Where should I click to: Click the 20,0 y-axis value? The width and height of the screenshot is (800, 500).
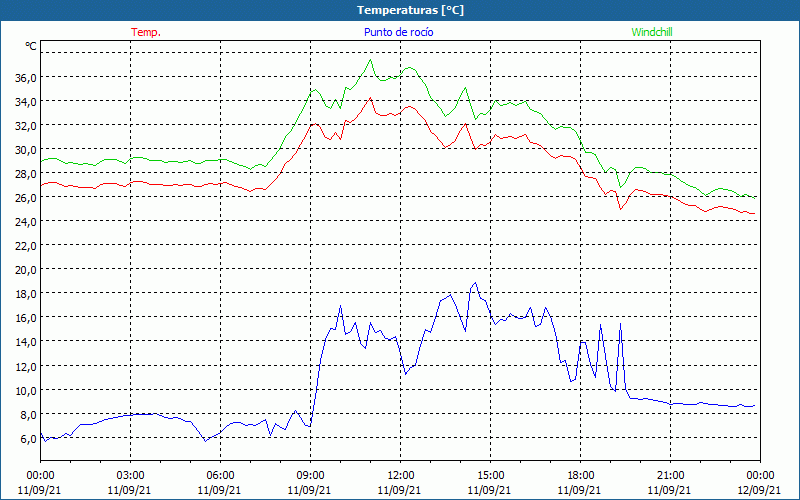[x=26, y=269]
